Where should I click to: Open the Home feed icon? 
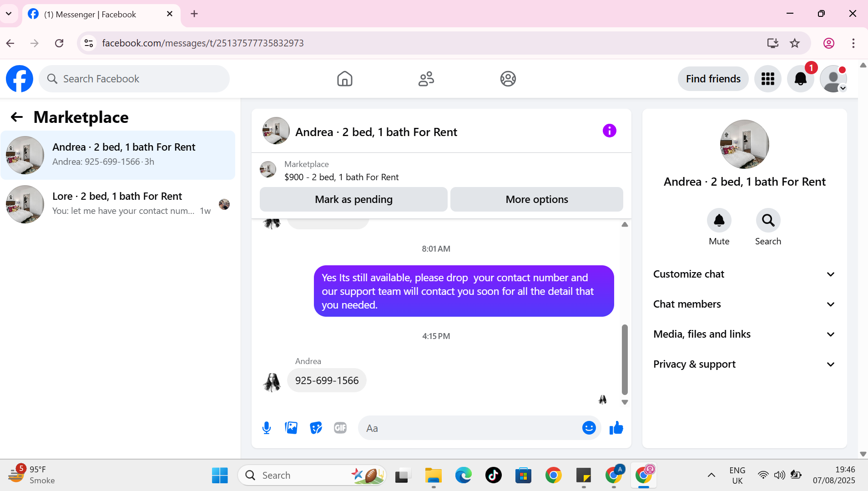[x=345, y=79]
